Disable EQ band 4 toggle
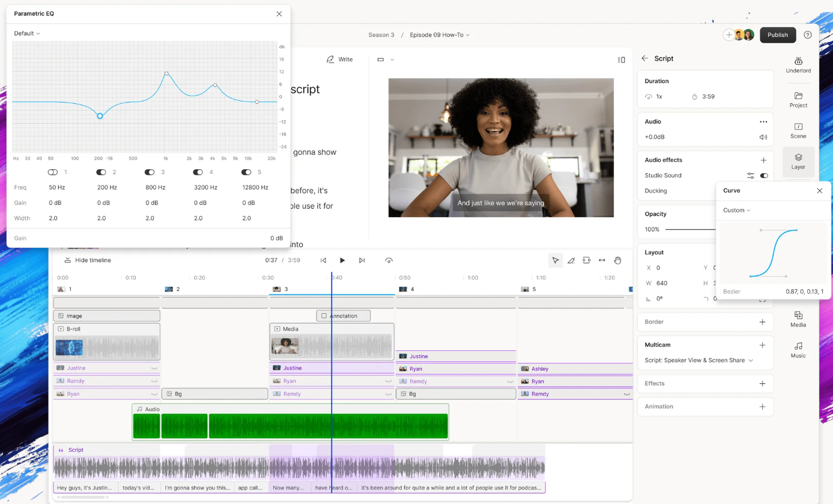The width and height of the screenshot is (833, 504). tap(198, 172)
